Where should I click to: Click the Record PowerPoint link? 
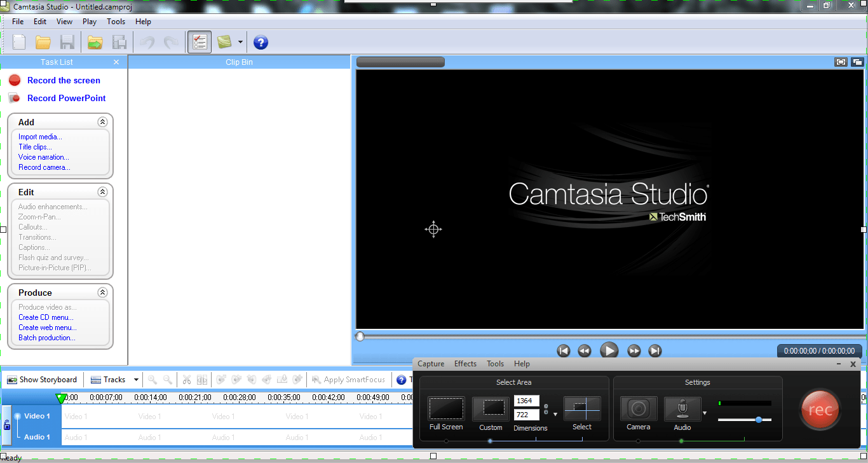point(67,98)
